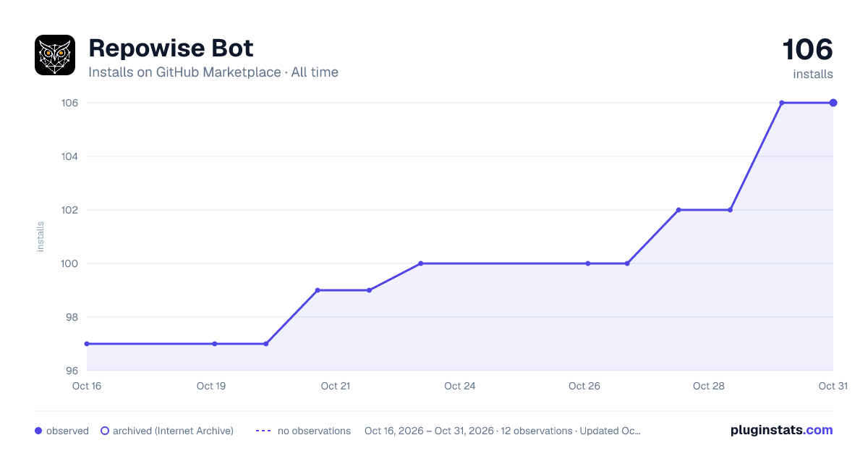
Task: Click the hollow archived legend circle
Action: pyautogui.click(x=105, y=431)
